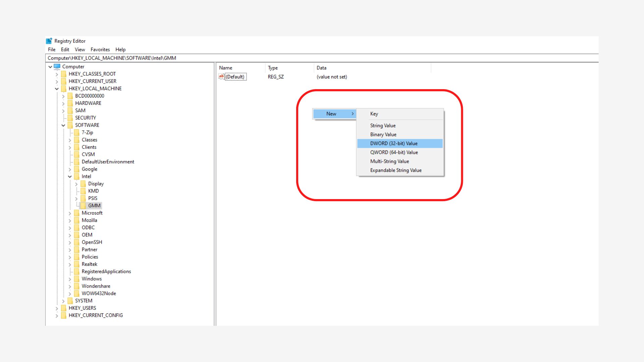Select String Value in the New submenu
The width and height of the screenshot is (644, 362).
pyautogui.click(x=383, y=126)
